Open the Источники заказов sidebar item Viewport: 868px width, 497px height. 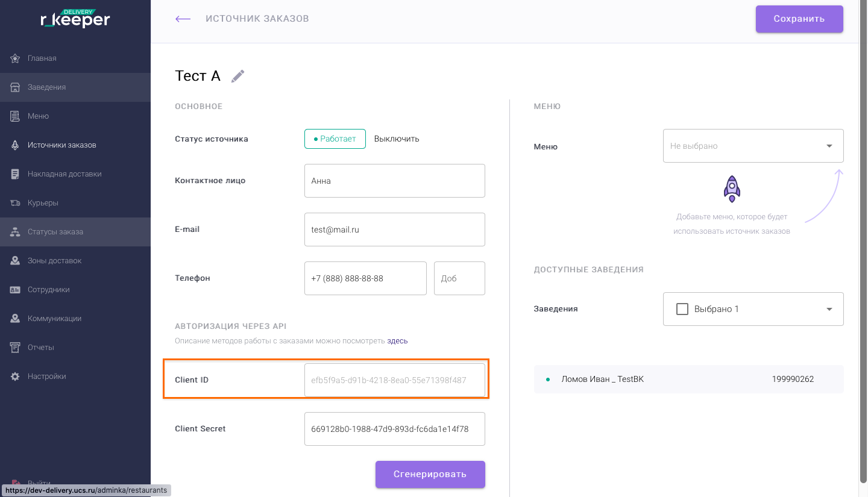61,145
